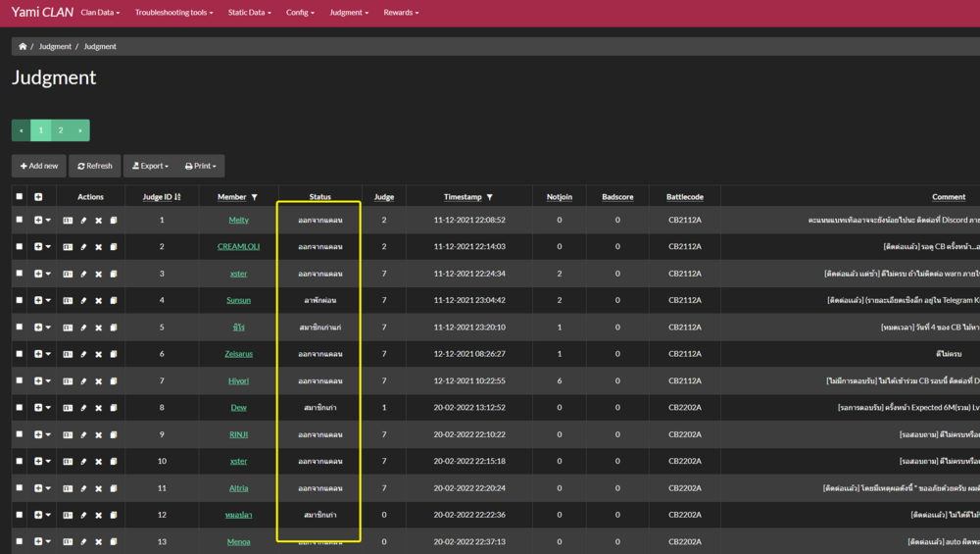Refresh the judgment table
This screenshot has height=554, width=980.
[95, 166]
